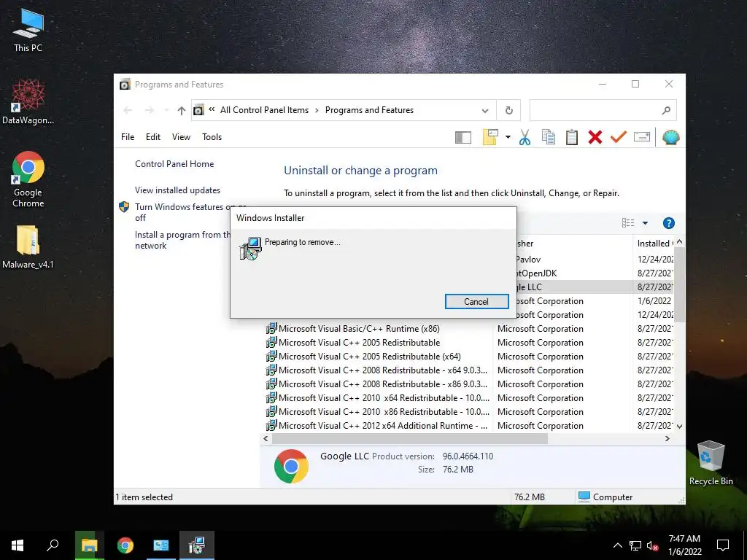
Task: Click the network tray icon
Action: 635,545
